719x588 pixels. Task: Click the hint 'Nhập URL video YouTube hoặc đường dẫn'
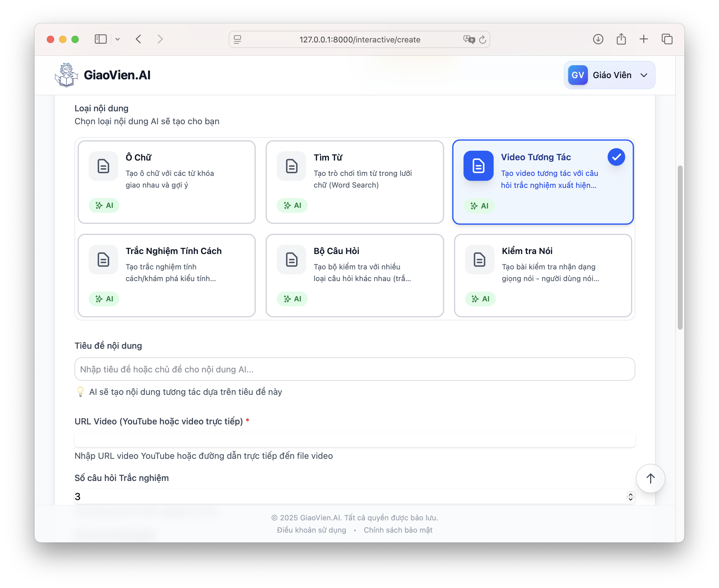[x=204, y=456]
